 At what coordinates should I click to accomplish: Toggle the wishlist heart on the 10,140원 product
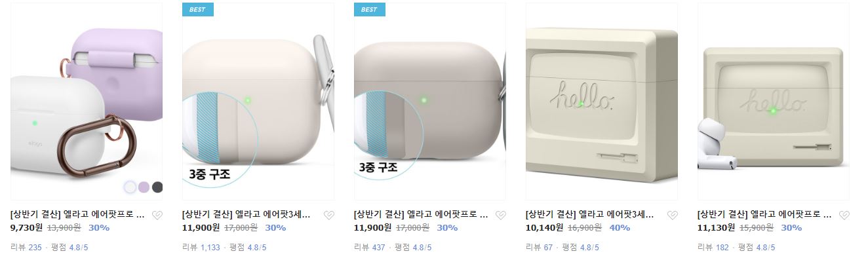672,215
